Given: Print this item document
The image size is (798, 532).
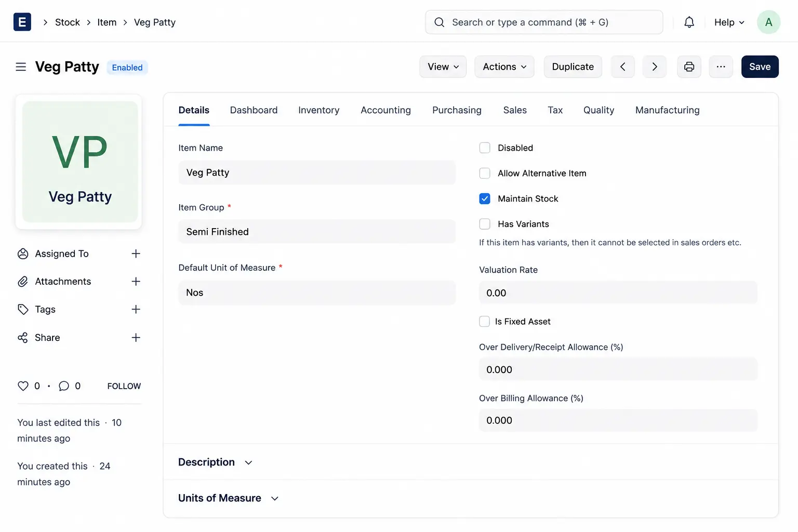Looking at the screenshot, I should coord(689,66).
